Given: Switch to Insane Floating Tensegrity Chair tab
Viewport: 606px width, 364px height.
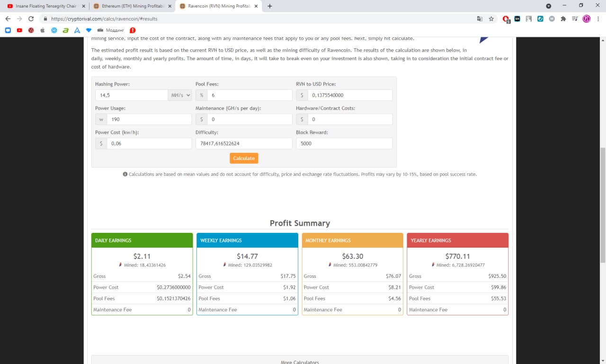Looking at the screenshot, I should click(45, 6).
